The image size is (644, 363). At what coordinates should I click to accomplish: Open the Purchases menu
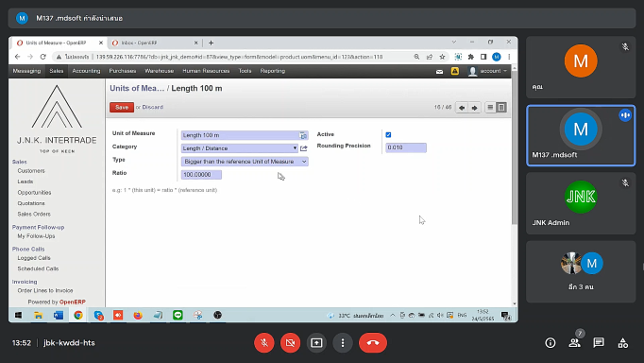(x=123, y=71)
